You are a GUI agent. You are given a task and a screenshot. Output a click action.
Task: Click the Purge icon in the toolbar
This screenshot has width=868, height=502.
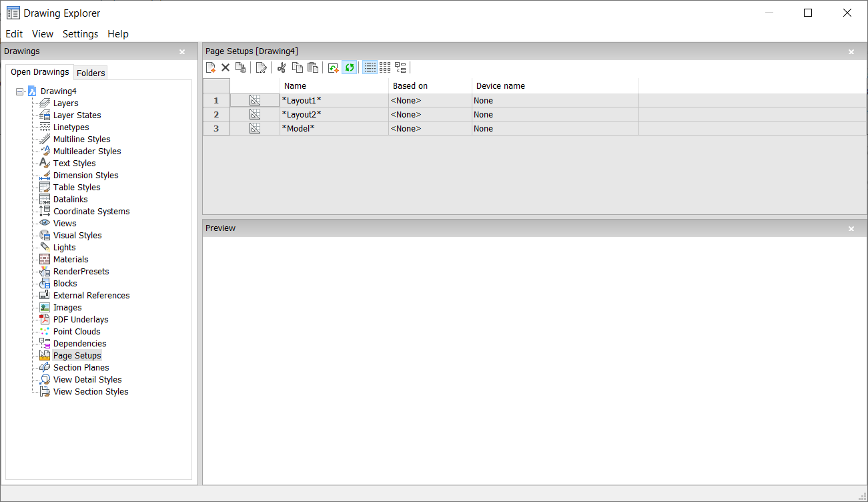click(240, 67)
